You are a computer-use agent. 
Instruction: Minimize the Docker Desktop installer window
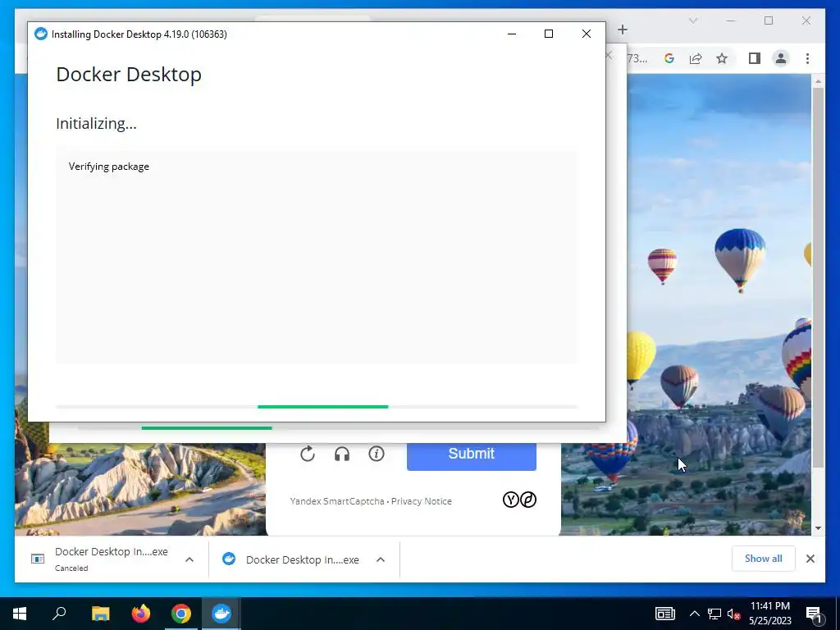point(512,34)
